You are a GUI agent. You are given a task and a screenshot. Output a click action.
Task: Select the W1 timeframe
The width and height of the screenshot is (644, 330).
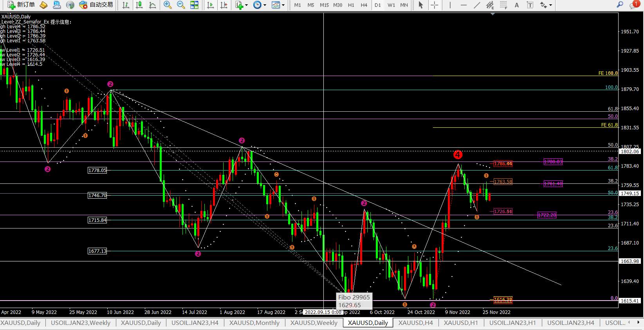click(x=391, y=5)
